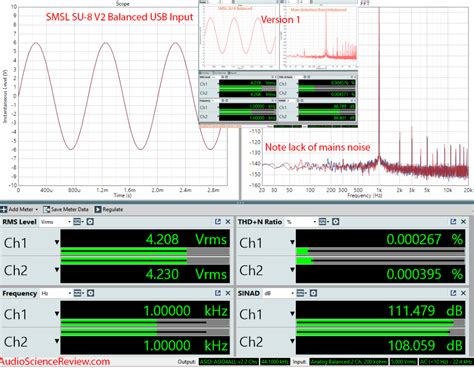This screenshot has width=474, height=369.
Task: Click the Regulate button
Action: click(x=109, y=209)
